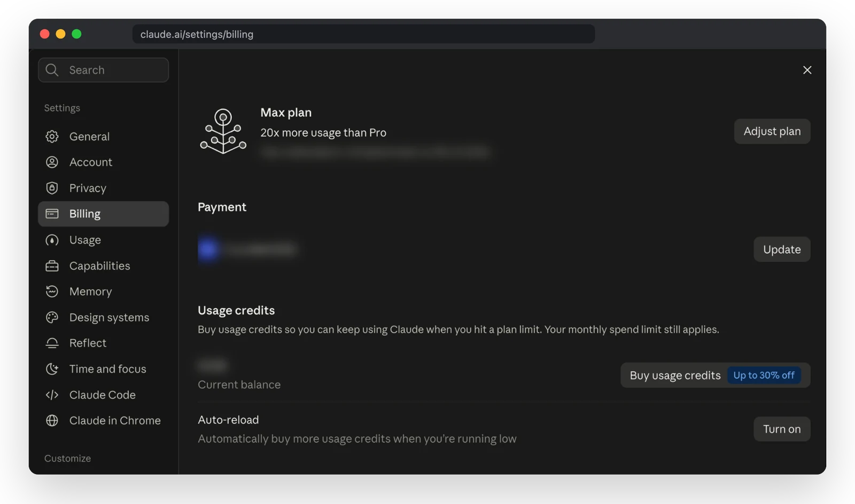Viewport: 855px width, 504px height.
Task: Click the claude.ai/settings/billing address bar
Action: [363, 34]
